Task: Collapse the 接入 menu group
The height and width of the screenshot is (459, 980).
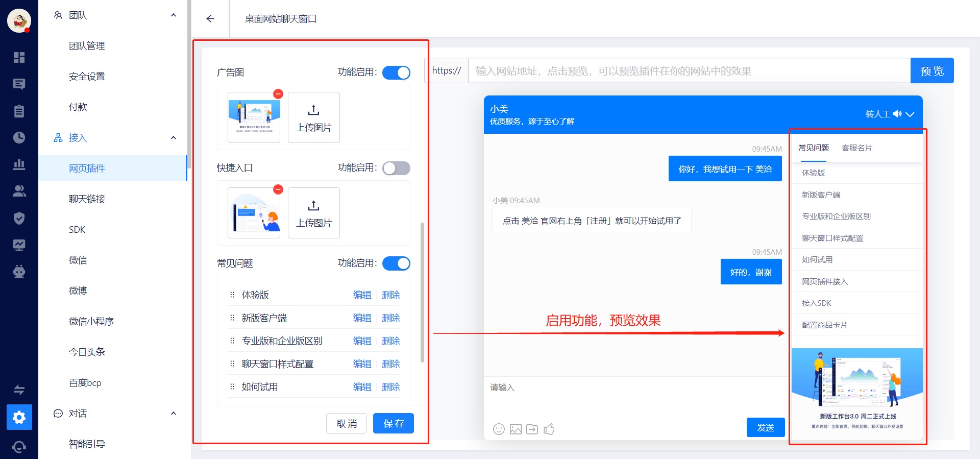Action: tap(174, 138)
